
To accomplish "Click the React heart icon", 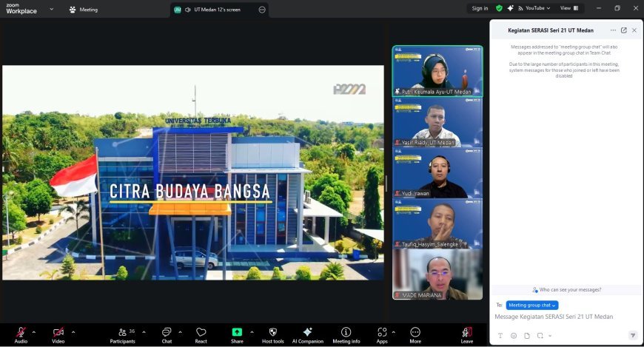I will point(201,334).
